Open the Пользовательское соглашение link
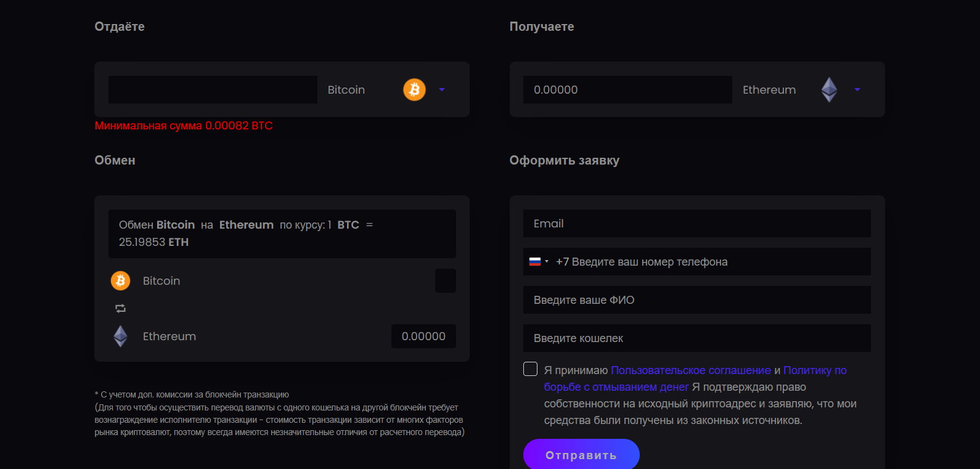 691,370
